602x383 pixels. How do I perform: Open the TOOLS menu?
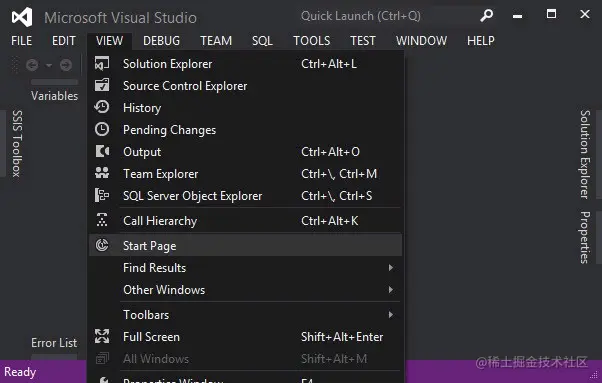point(311,41)
